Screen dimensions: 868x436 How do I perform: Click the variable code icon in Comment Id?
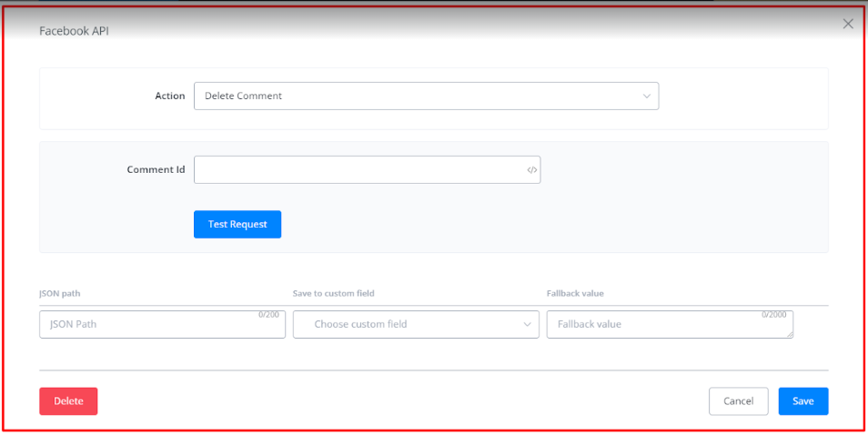tap(532, 170)
